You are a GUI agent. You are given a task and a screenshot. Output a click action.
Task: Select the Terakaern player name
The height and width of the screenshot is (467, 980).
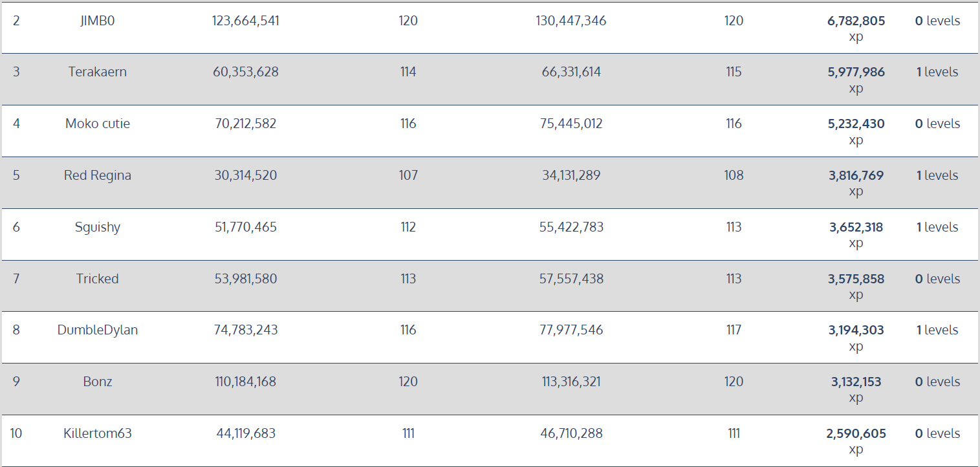(98, 72)
